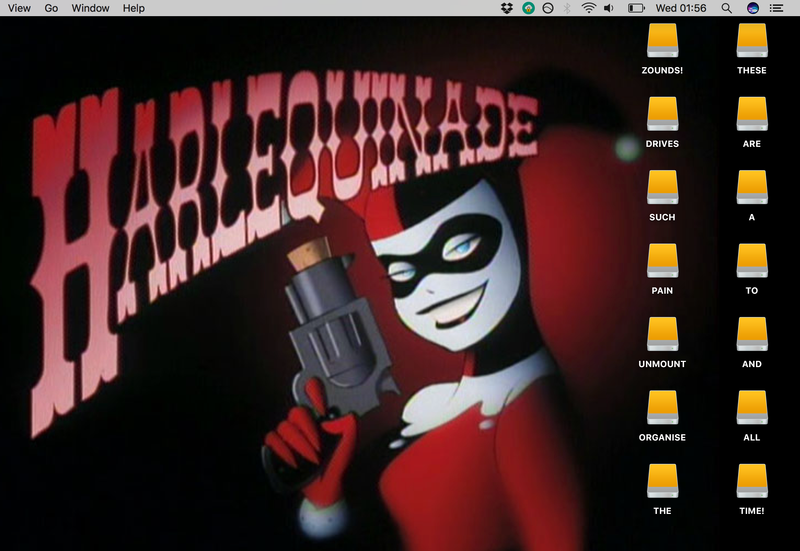Image resolution: width=800 pixels, height=551 pixels.
Task: Select the PAIN drive icon
Action: tap(662, 261)
